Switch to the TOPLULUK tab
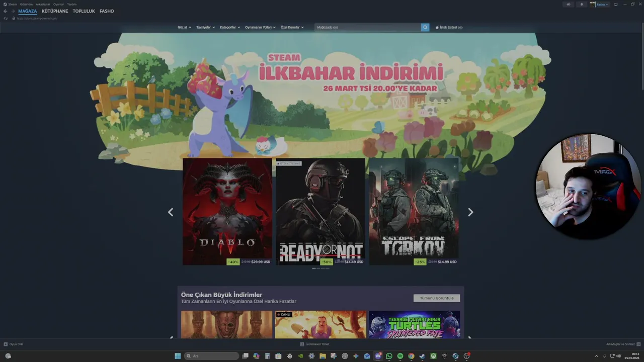The height and width of the screenshot is (362, 644). pyautogui.click(x=84, y=11)
